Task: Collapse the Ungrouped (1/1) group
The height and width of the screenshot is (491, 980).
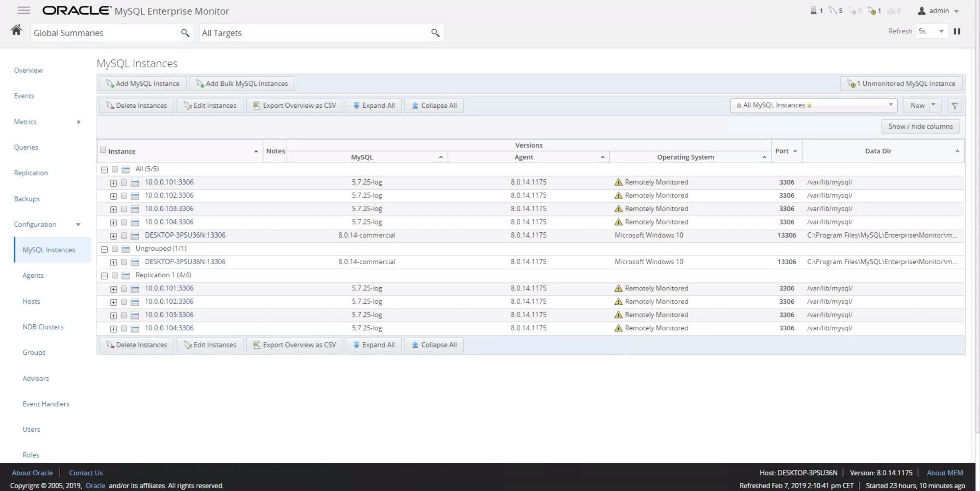Action: pyautogui.click(x=104, y=249)
